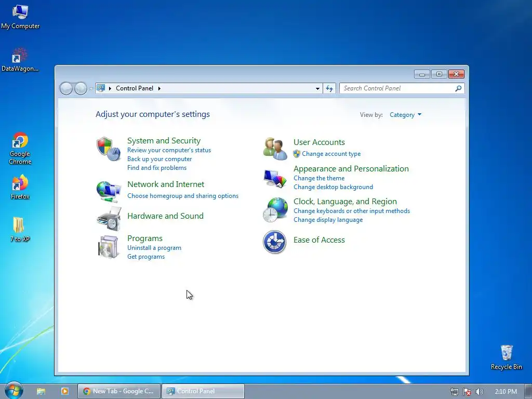Click Change the theme
Image resolution: width=532 pixels, height=399 pixels.
point(319,178)
